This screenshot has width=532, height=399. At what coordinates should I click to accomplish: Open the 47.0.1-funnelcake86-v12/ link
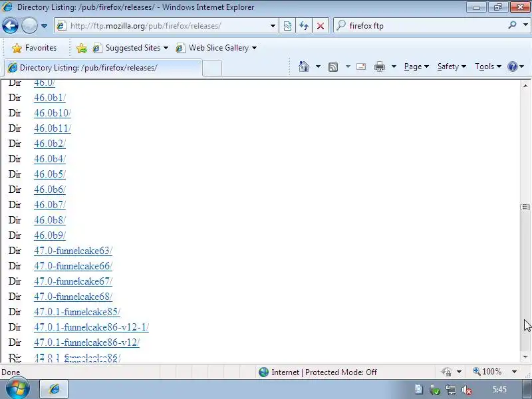[x=86, y=342]
